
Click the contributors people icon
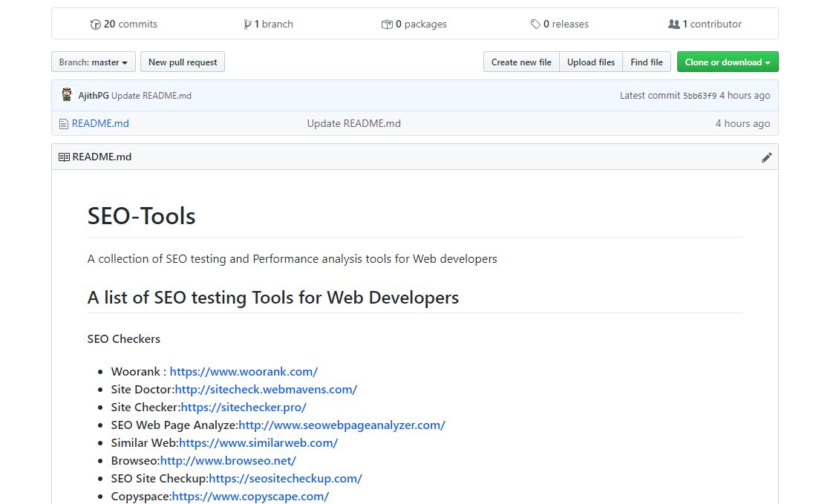point(674,24)
